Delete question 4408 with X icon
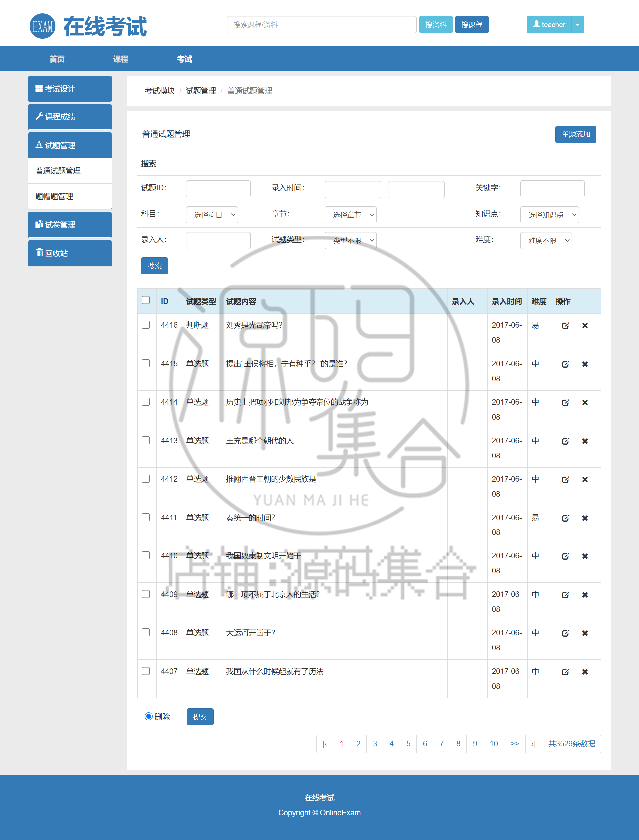The height and width of the screenshot is (840, 639). click(585, 634)
